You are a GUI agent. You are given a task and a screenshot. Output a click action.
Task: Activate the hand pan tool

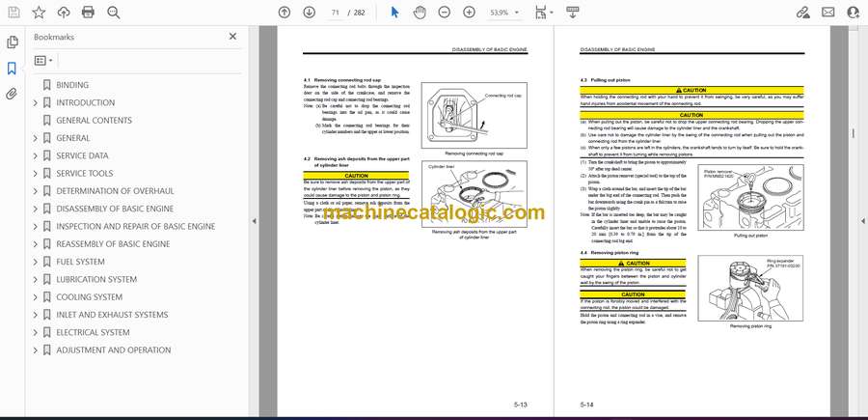coord(420,13)
